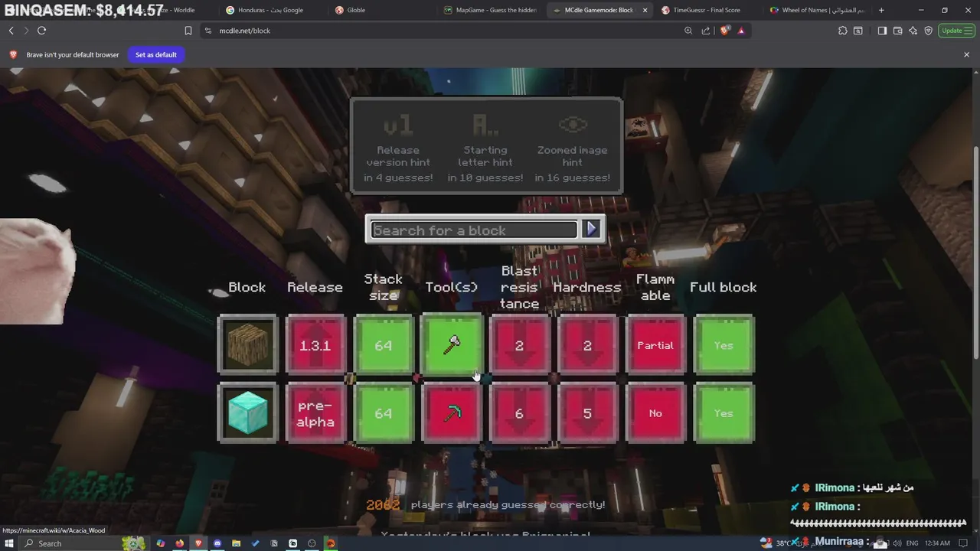Click the green axe tool cell
Viewport: 980px width, 551px height.
tap(452, 345)
